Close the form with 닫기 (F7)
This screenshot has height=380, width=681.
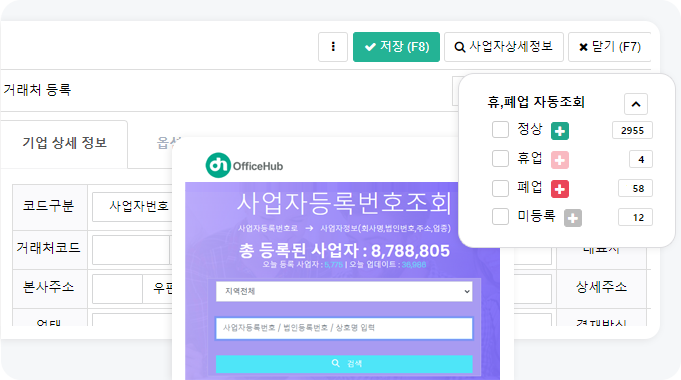[610, 47]
